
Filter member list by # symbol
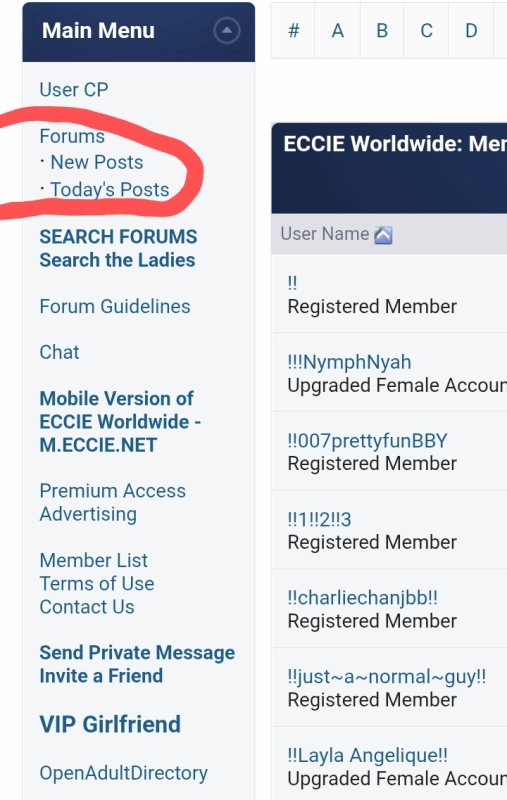(x=293, y=31)
